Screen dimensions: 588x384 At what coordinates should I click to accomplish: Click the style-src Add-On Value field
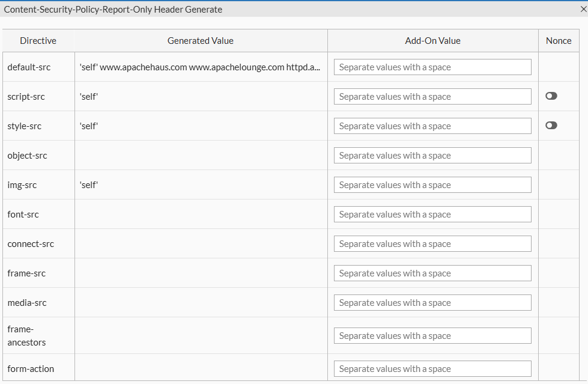coord(432,126)
